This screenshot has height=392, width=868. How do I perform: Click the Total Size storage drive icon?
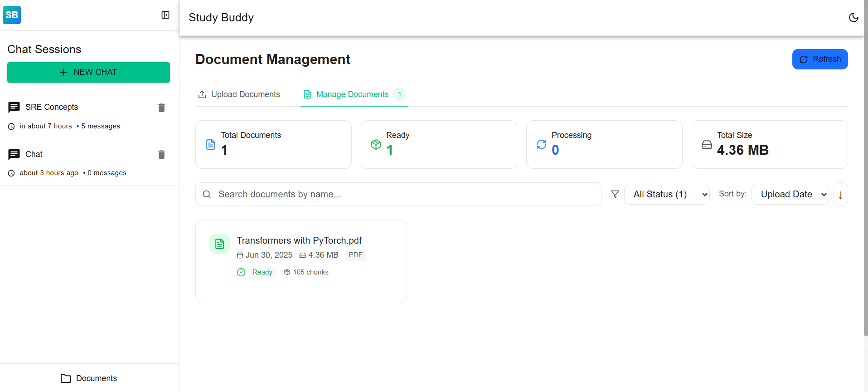tap(707, 144)
